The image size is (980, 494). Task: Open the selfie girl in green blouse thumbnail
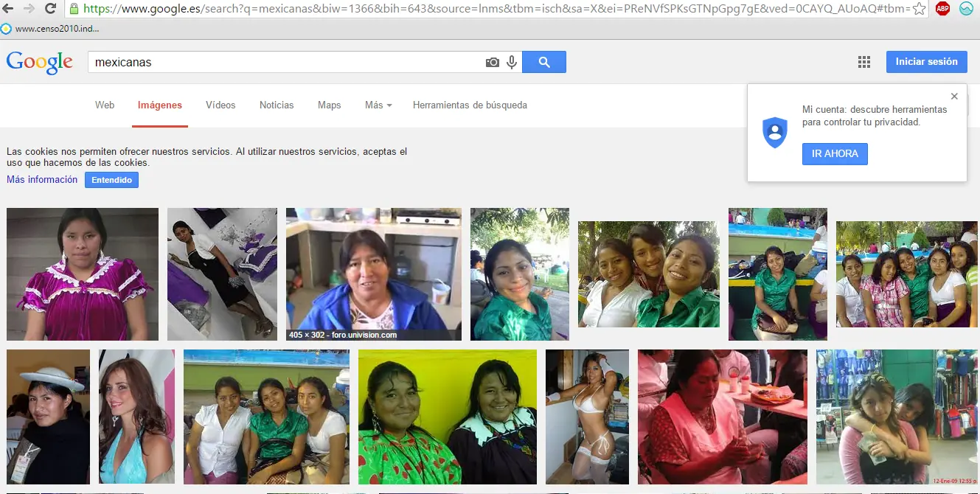click(520, 274)
